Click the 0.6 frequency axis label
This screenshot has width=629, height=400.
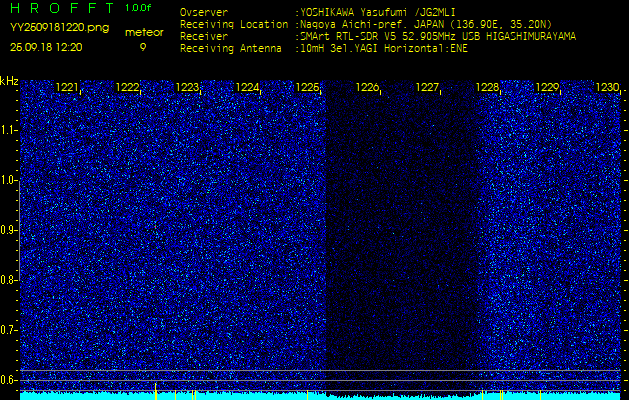tap(8, 380)
